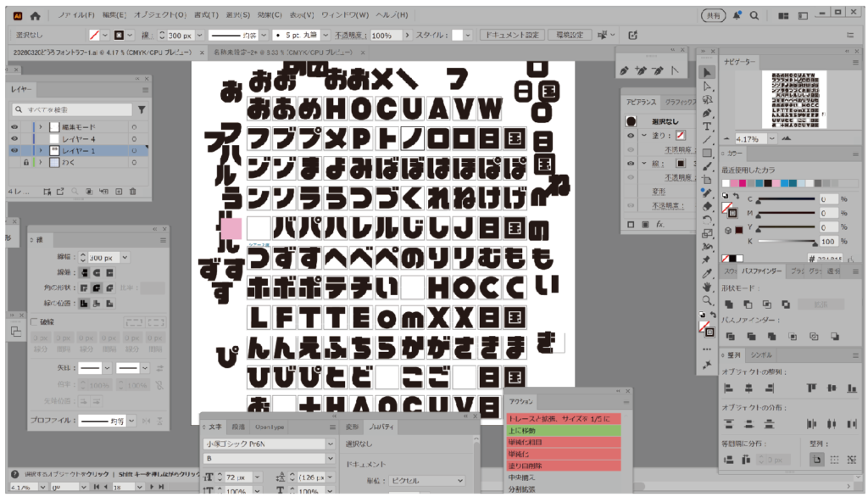868x497 pixels.
Task: Choose the Pen tool in toolbar
Action: (x=707, y=113)
